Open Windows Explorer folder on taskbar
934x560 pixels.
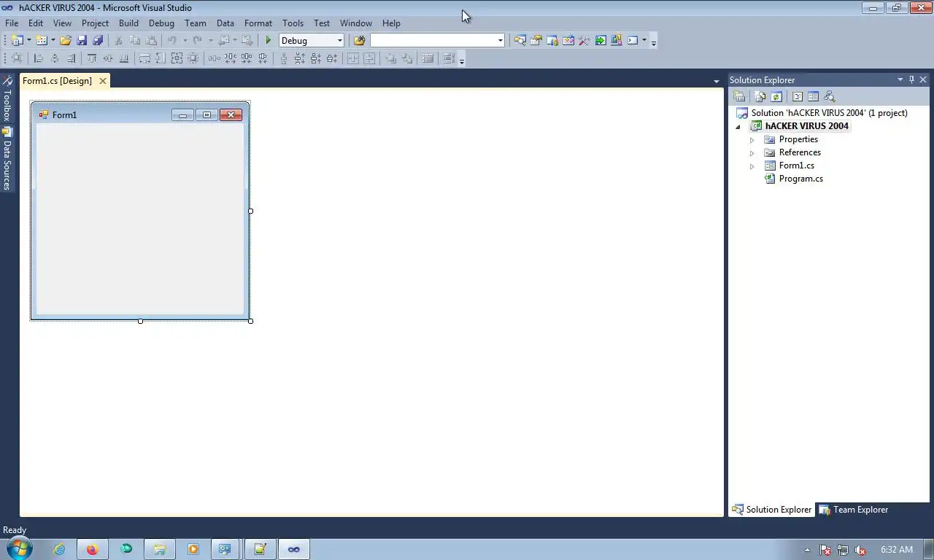tap(159, 550)
